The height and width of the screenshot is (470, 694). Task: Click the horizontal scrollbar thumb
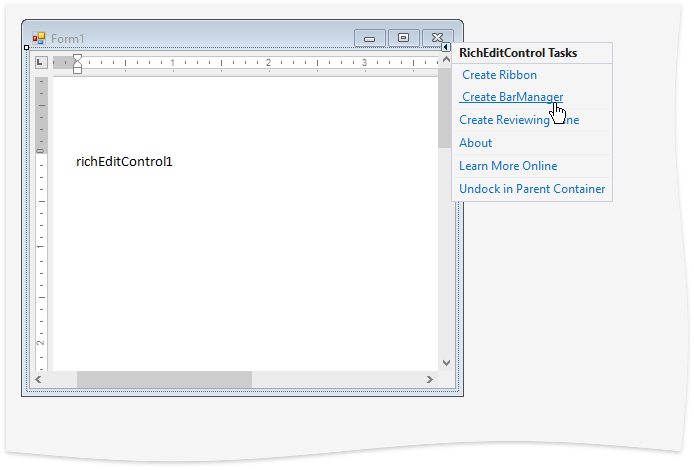pyautogui.click(x=164, y=380)
